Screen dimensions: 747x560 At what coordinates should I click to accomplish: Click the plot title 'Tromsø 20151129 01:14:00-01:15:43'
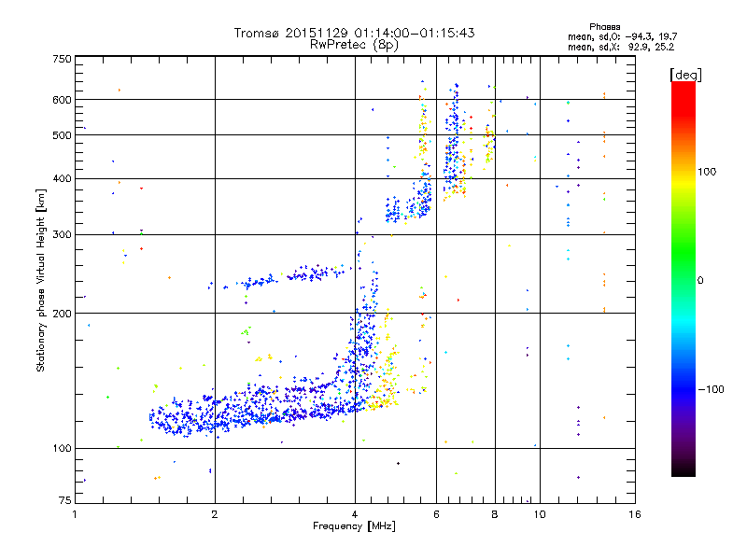point(354,33)
